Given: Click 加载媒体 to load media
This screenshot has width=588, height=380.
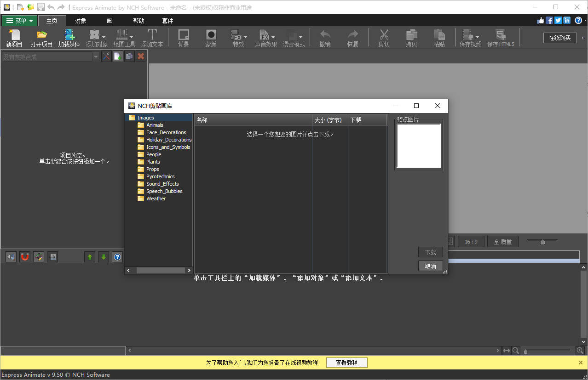Looking at the screenshot, I should click(x=69, y=38).
